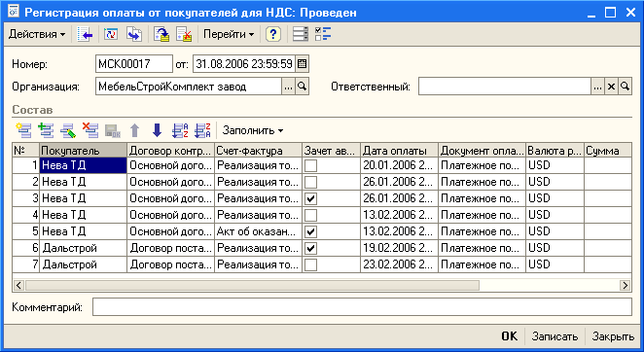Uncheck Зачет аванса checkbox in row 3
This screenshot has height=352, width=644.
[311, 198]
